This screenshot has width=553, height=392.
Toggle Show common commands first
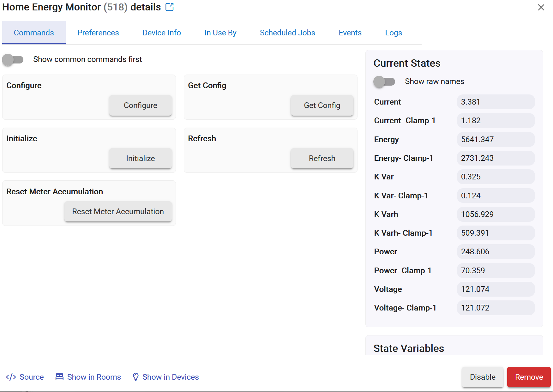pyautogui.click(x=13, y=59)
